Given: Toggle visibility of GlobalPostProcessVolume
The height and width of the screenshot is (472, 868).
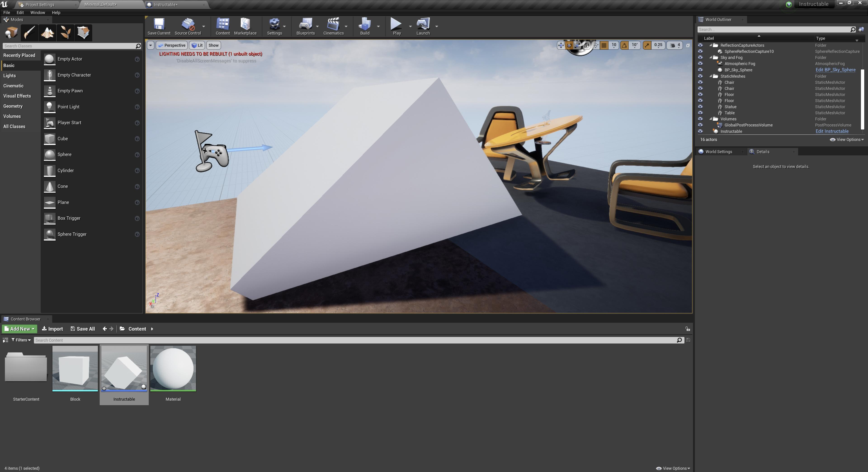Looking at the screenshot, I should point(700,125).
